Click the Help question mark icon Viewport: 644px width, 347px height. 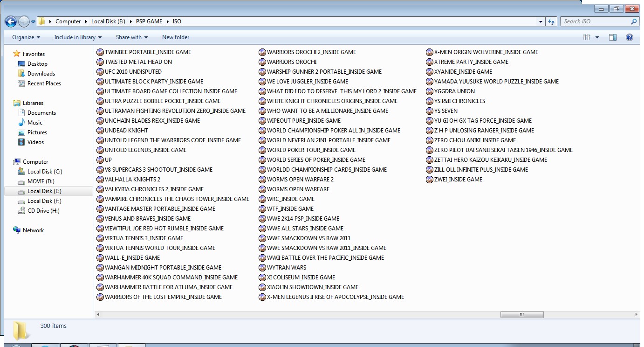[630, 37]
